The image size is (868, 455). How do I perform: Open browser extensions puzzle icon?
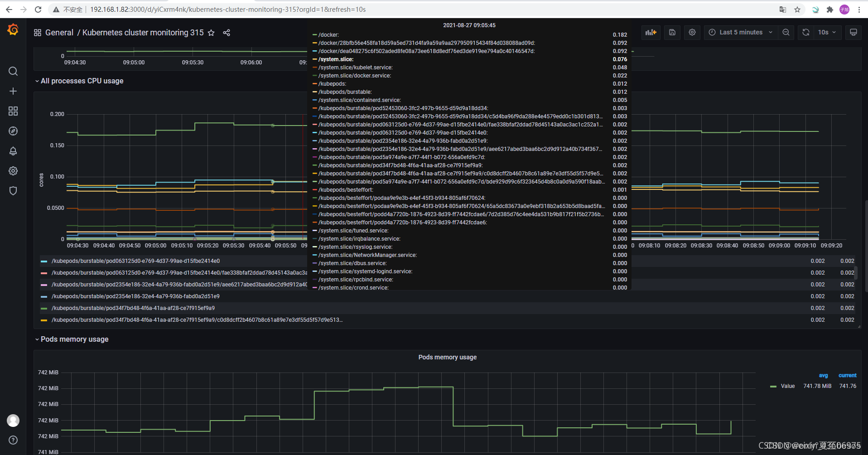coord(830,10)
